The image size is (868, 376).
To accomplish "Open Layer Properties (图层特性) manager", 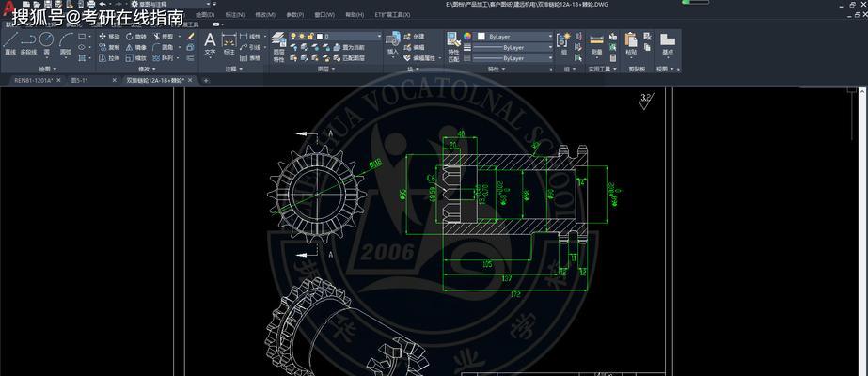I will (278, 47).
